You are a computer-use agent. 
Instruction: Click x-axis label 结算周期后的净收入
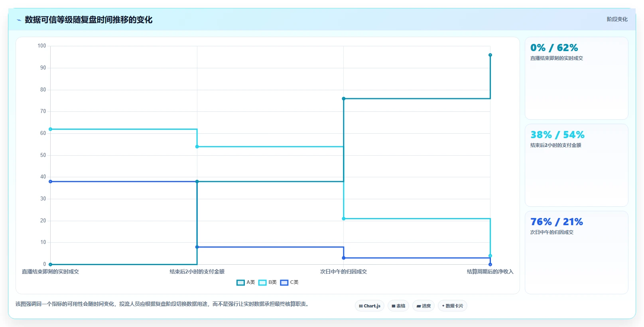pyautogui.click(x=490, y=272)
